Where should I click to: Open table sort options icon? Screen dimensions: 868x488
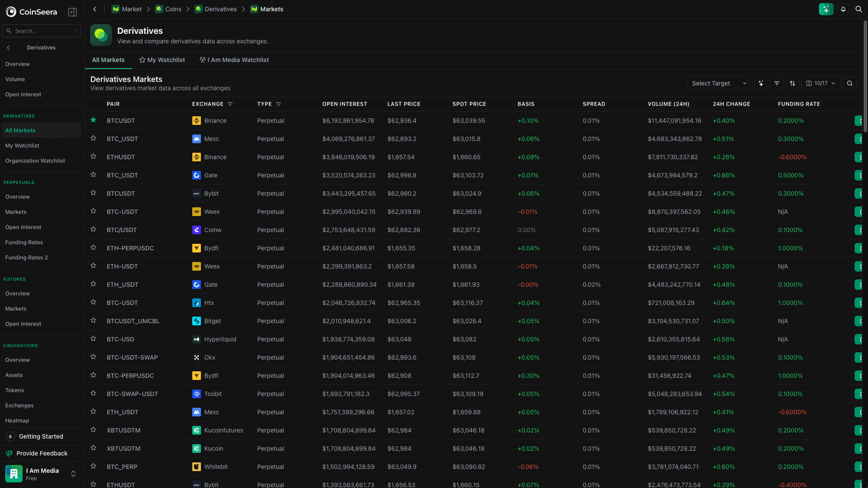point(792,83)
